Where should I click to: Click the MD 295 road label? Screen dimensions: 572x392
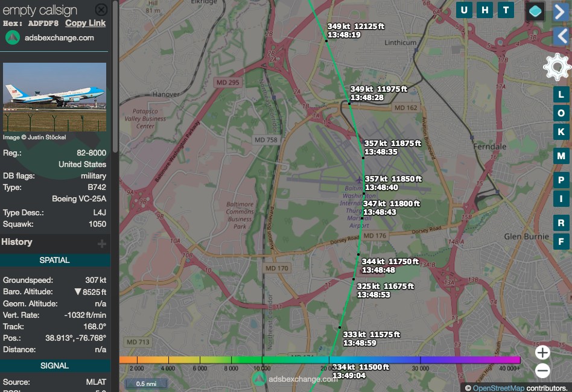click(227, 83)
